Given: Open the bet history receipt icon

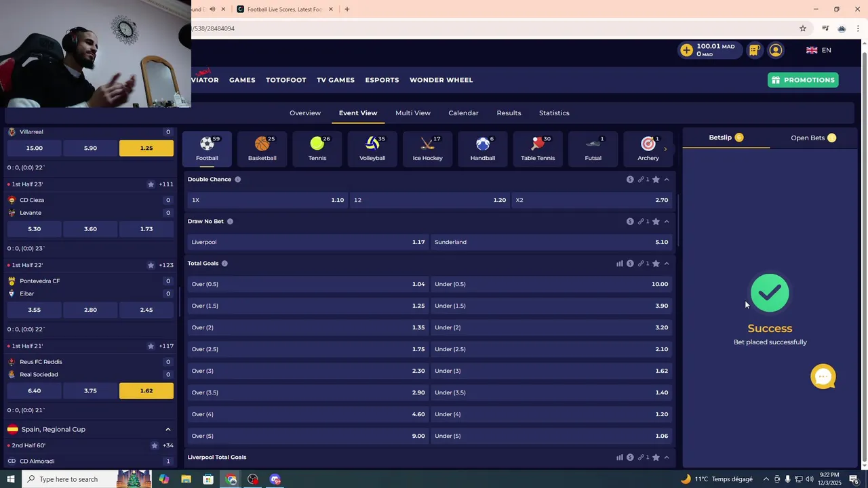Looking at the screenshot, I should (754, 50).
